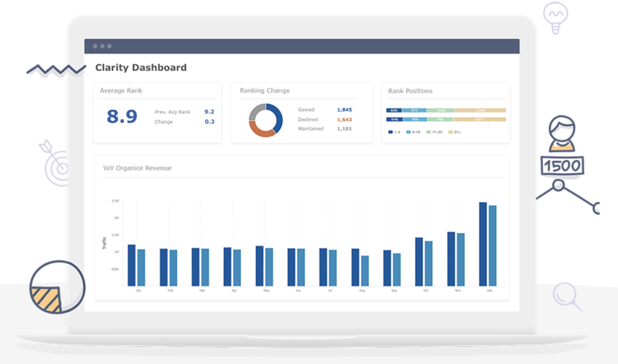The height and width of the screenshot is (364, 618).
Task: Click the 'YoY Organice Revenue' chart title
Action: (x=137, y=168)
